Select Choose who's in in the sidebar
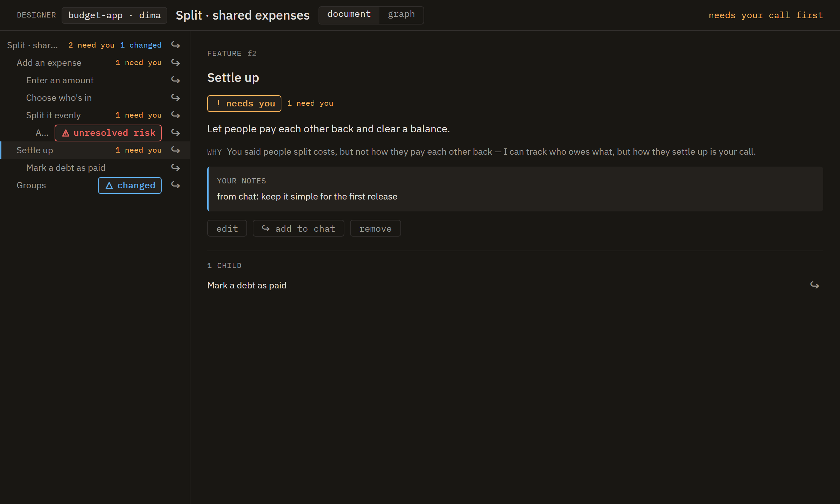Viewport: 840px width, 504px height. pyautogui.click(x=59, y=98)
